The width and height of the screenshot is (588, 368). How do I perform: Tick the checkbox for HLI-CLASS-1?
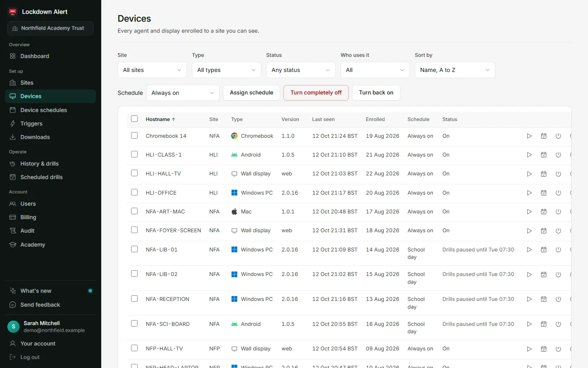tap(134, 154)
